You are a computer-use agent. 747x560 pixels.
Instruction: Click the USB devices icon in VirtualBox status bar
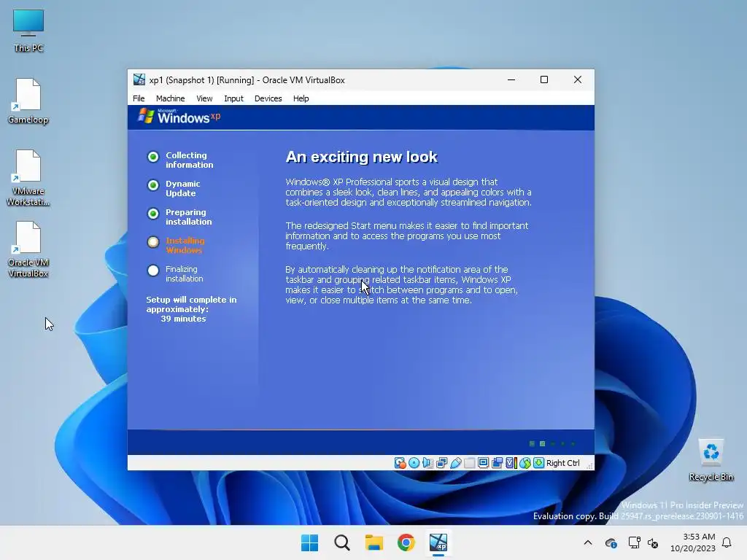click(455, 463)
